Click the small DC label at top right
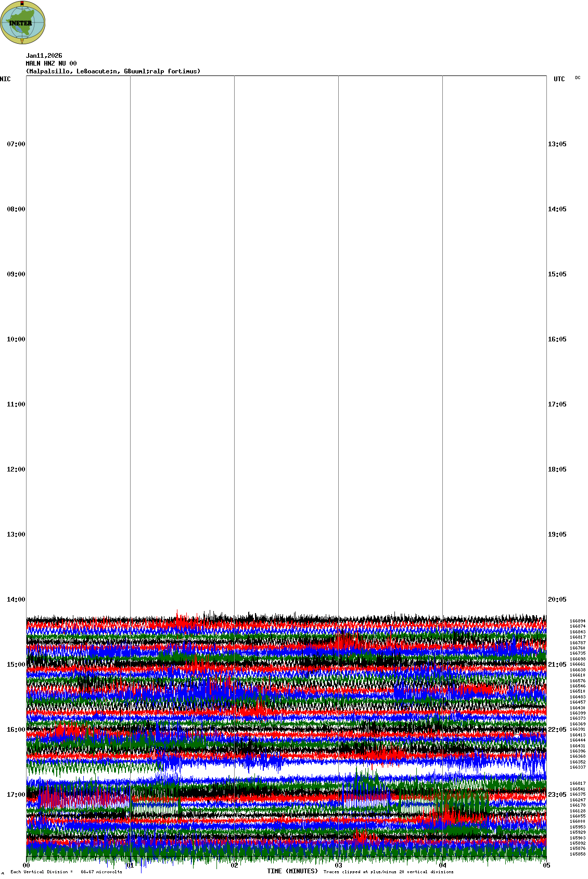588x879 pixels. pyautogui.click(x=578, y=78)
